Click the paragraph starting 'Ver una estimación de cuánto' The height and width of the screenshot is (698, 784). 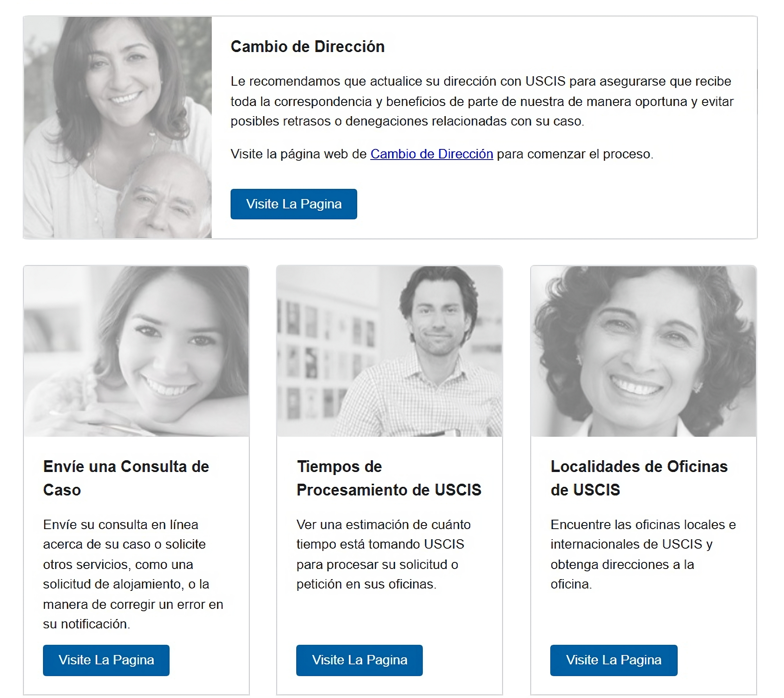383,554
